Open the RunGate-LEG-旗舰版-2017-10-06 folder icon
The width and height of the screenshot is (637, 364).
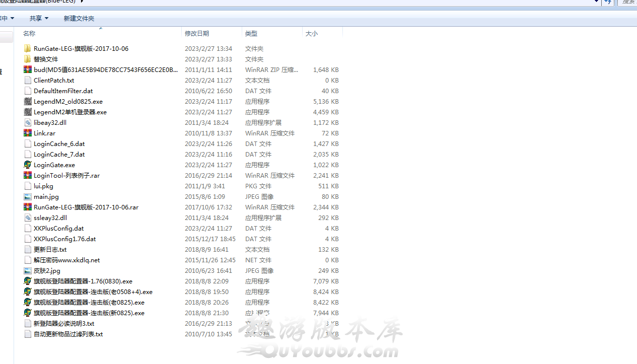pos(28,49)
